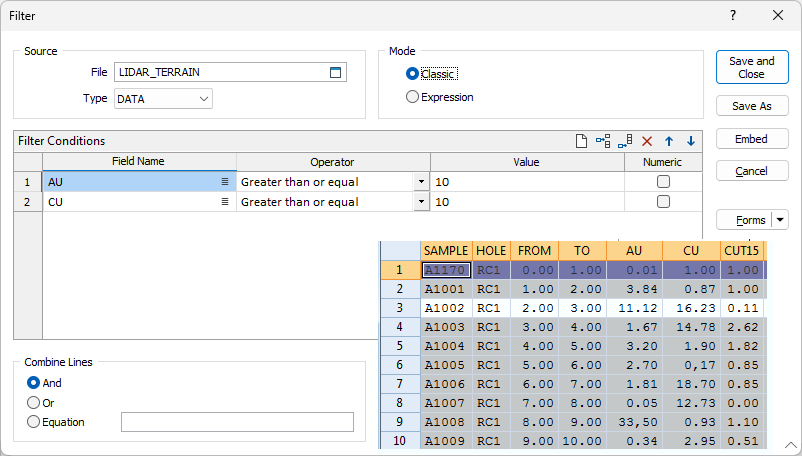Viewport: 802px width, 456px height.
Task: Enable the Numeric checkbox for the CU row
Action: pyautogui.click(x=662, y=202)
